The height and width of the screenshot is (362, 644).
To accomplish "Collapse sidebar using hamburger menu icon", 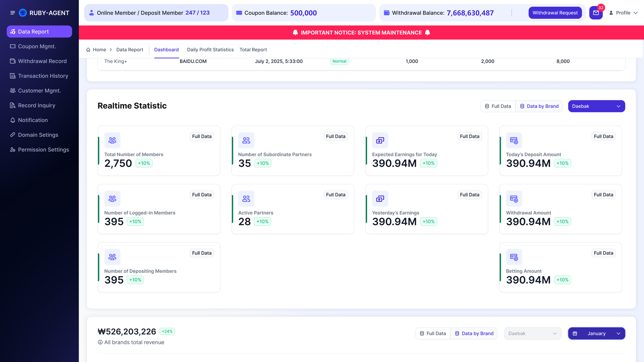I will click(13, 13).
